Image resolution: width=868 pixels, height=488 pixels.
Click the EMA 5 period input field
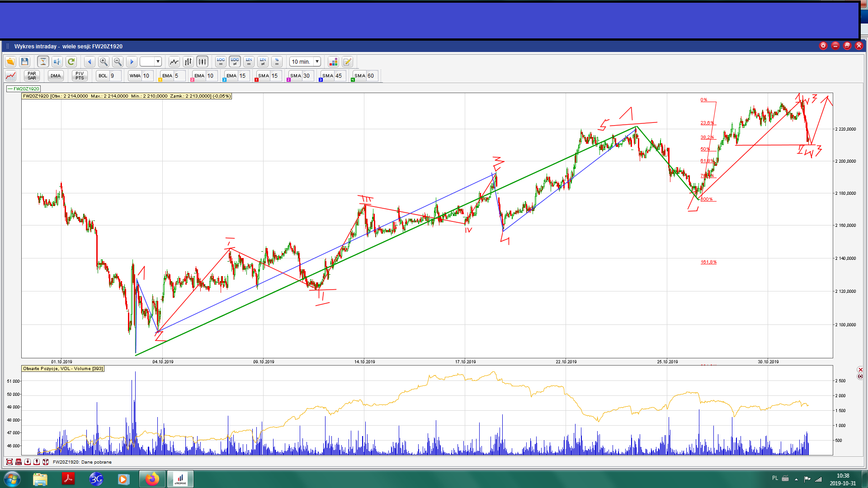(x=179, y=75)
